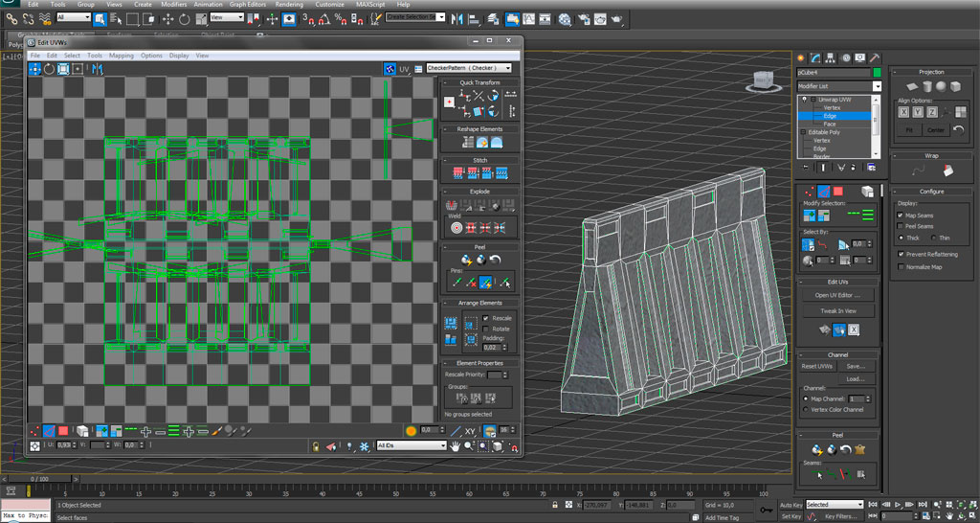This screenshot has width=980, height=523.
Task: Toggle the Map Seams checkbox
Action: click(901, 216)
